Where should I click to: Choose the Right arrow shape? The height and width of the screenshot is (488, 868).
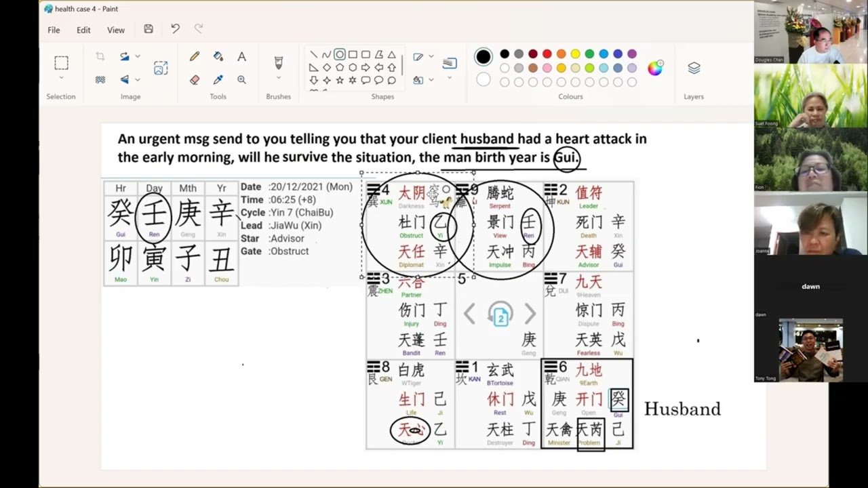tap(366, 68)
